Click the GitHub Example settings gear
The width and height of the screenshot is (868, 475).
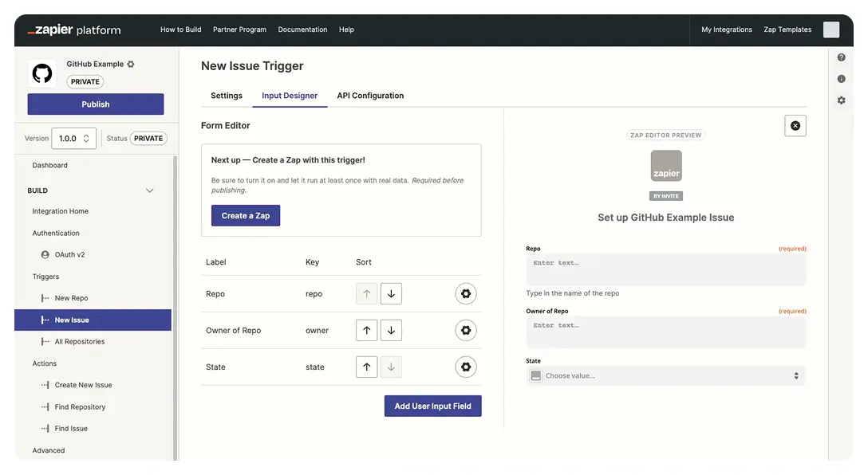[x=131, y=64]
